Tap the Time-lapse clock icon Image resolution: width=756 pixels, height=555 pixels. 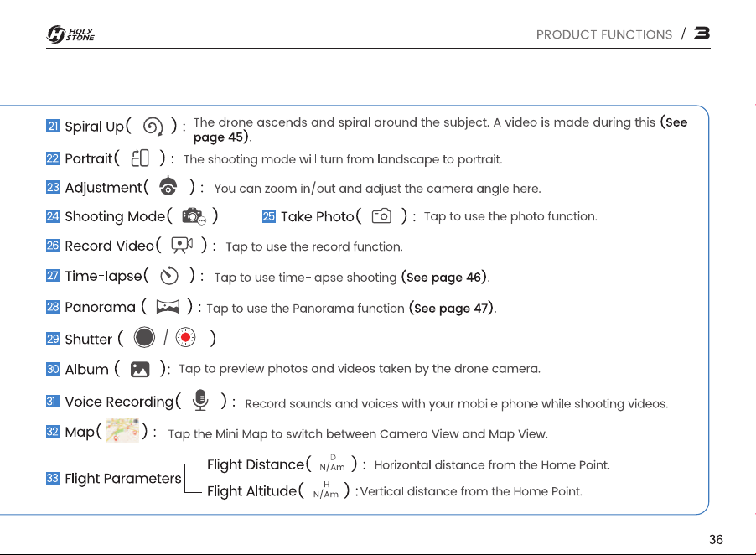[169, 276]
